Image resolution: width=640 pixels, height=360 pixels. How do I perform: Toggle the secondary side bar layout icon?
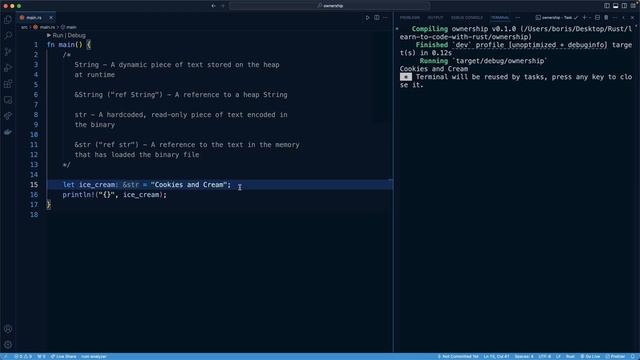tap(624, 6)
